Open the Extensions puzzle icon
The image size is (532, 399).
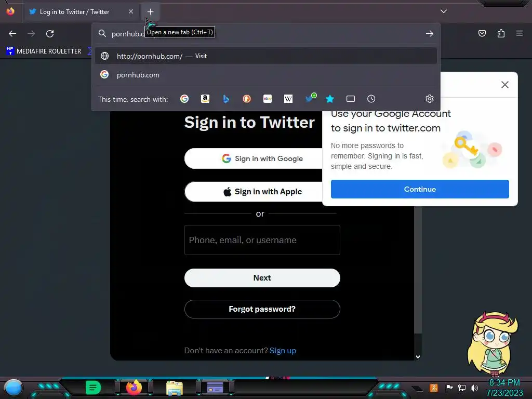point(501,33)
